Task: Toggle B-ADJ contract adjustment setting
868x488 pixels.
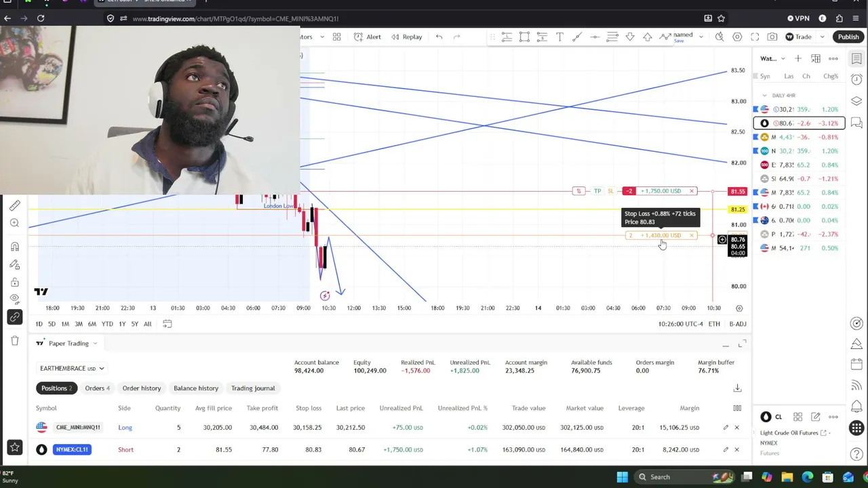Action: point(738,324)
